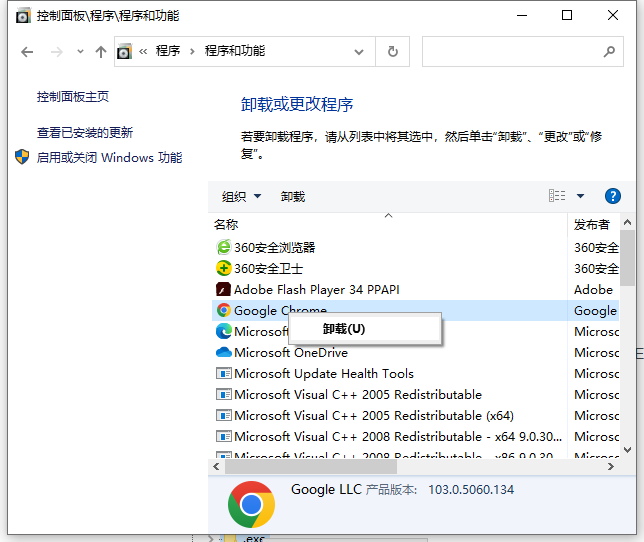
Task: Open 控制面板主页 link
Action: coord(73,97)
